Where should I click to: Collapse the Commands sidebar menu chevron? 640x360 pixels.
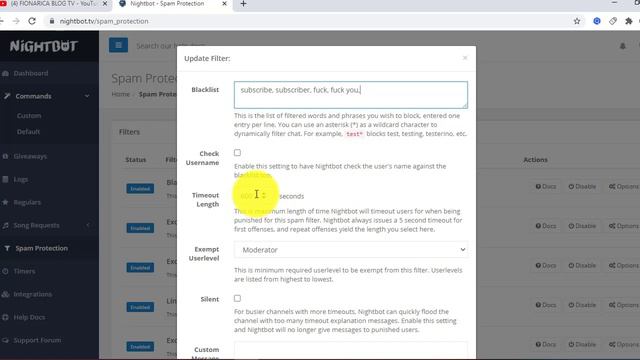click(x=87, y=96)
